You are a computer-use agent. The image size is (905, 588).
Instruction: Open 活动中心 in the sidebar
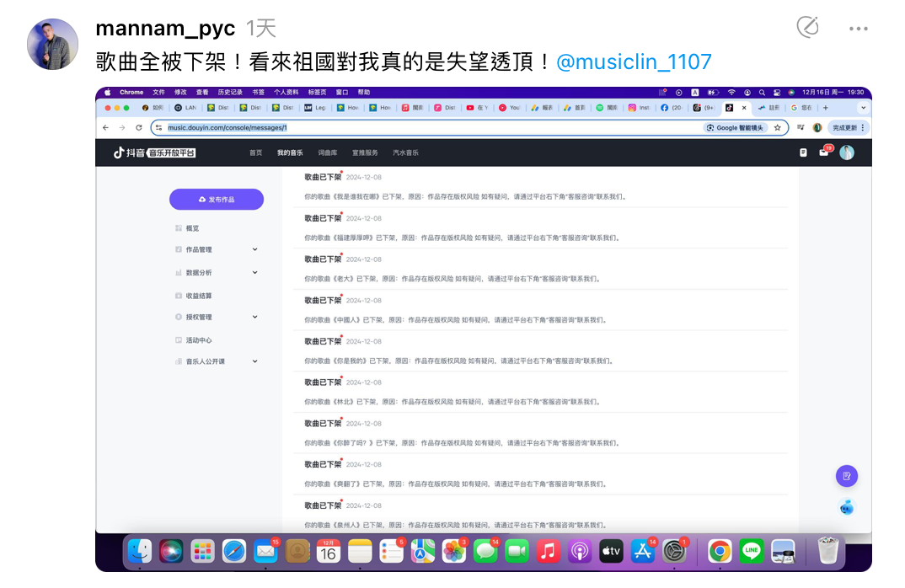[x=199, y=340]
